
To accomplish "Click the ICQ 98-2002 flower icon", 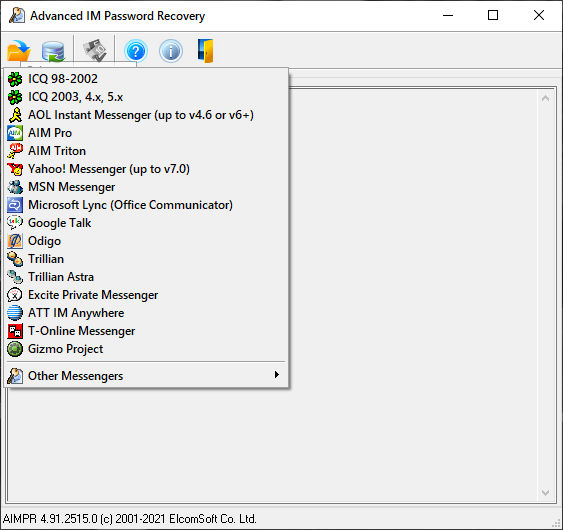I will click(x=15, y=79).
